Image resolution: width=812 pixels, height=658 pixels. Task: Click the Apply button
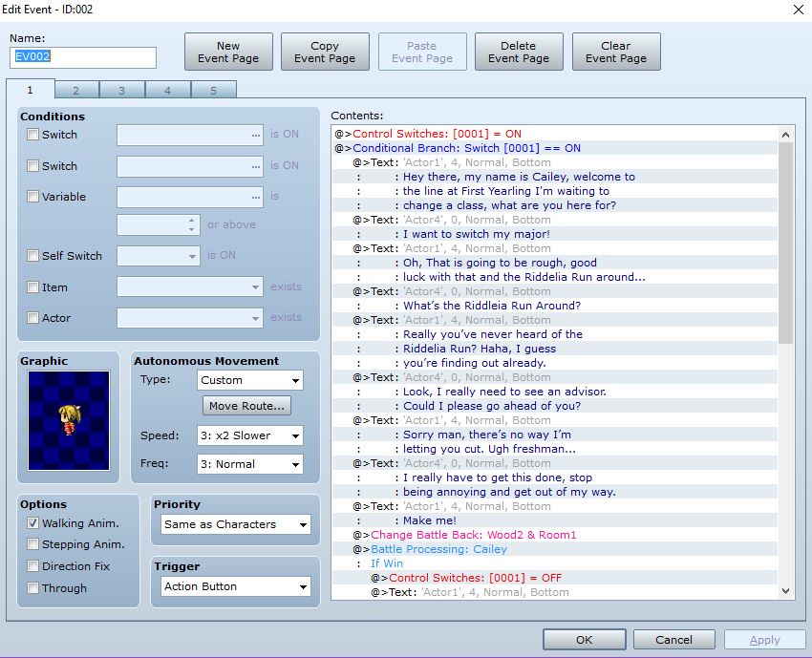[x=765, y=640]
